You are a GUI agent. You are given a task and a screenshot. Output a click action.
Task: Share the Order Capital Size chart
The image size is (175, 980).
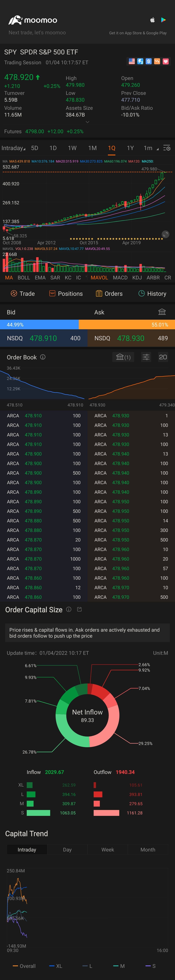click(80, 609)
